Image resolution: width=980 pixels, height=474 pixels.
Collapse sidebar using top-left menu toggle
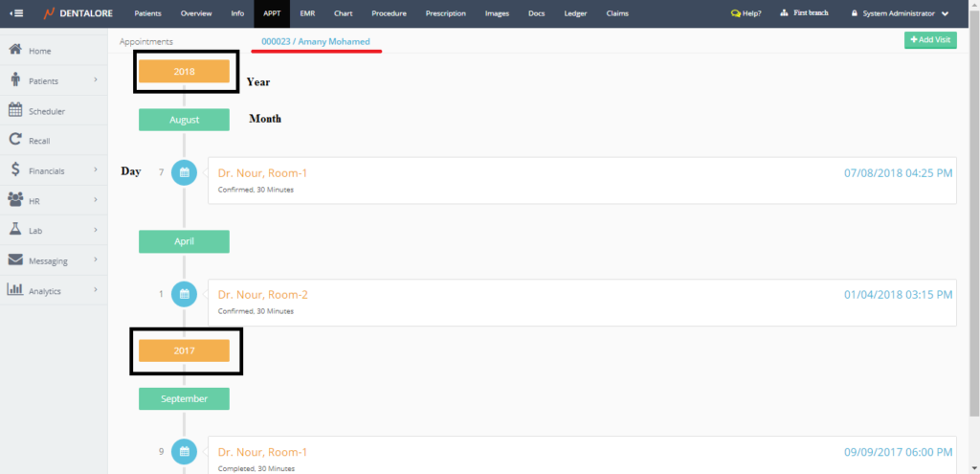(x=16, y=13)
